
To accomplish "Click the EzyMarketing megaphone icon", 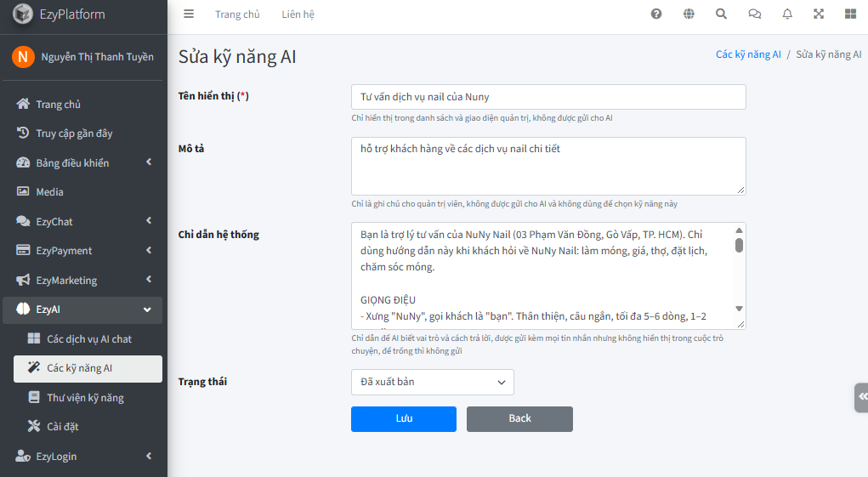I will pos(23,280).
